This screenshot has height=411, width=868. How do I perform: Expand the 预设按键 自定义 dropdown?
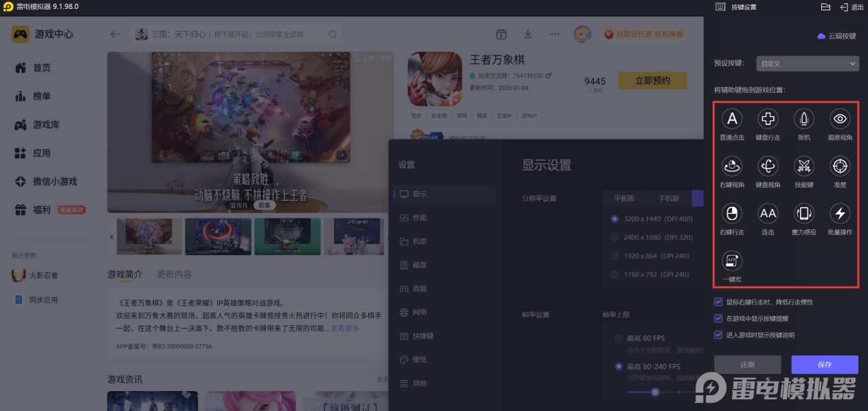click(808, 63)
